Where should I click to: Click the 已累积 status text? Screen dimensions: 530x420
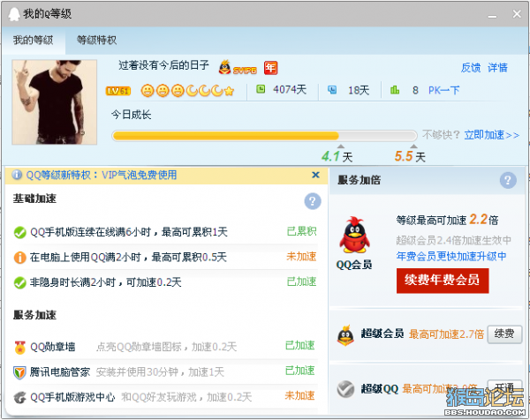[301, 231]
